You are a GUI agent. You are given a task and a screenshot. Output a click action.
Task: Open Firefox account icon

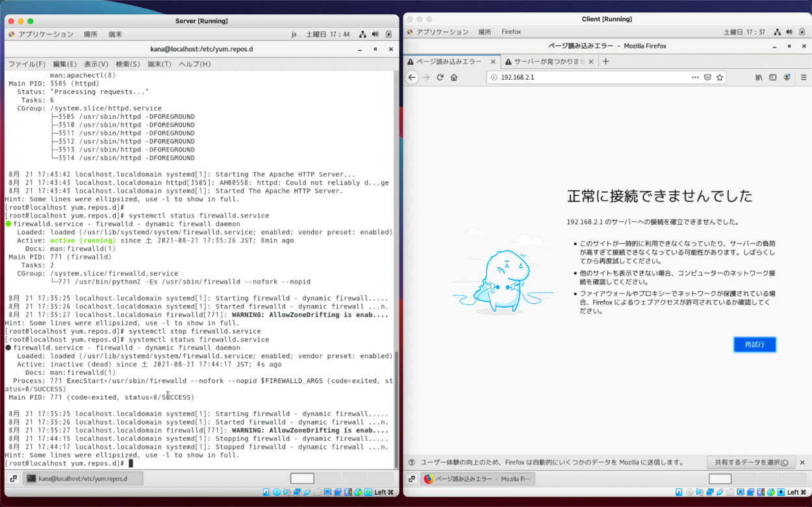787,77
